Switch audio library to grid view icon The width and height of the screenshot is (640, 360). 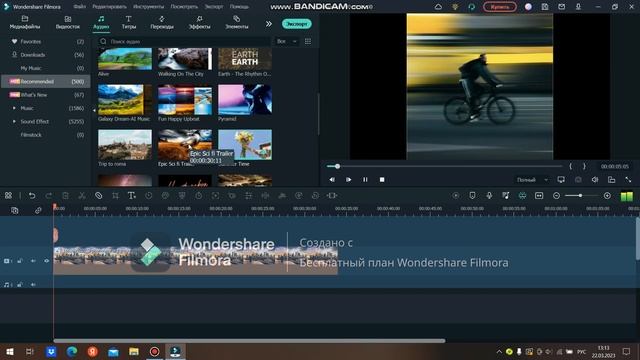click(308, 41)
